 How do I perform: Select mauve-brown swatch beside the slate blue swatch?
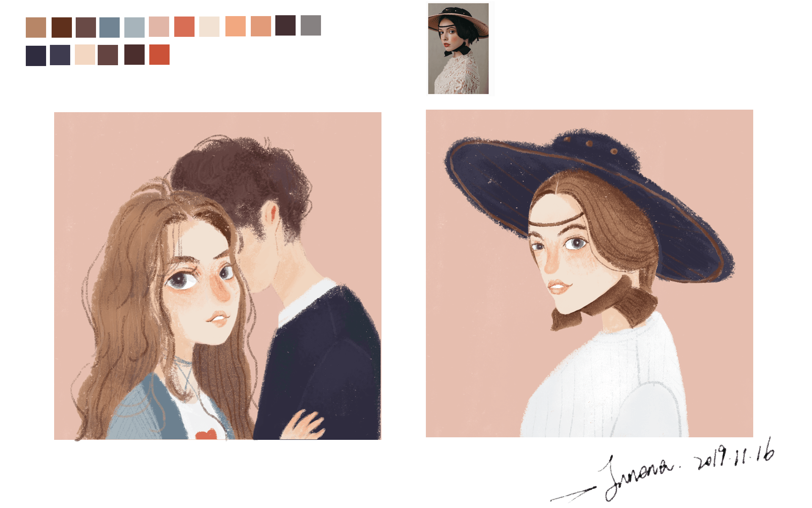pyautogui.click(x=86, y=28)
